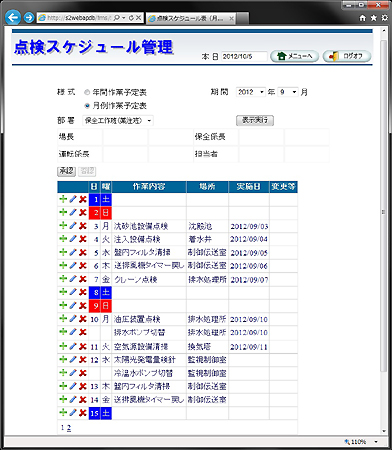Click the 表示実行 button
392x450 pixels.
pos(255,120)
